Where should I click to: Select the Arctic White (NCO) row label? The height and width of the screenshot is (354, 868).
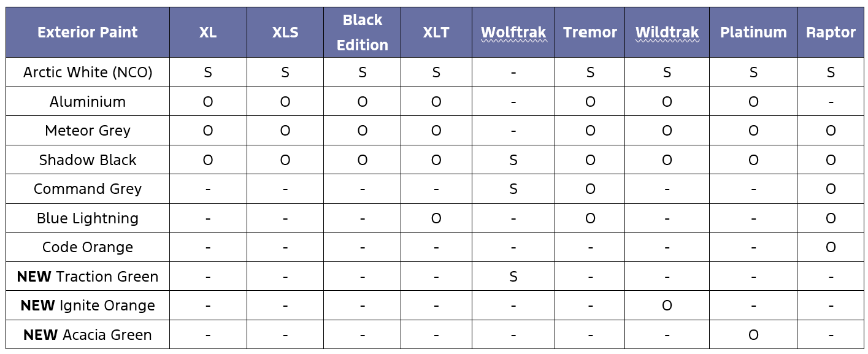coord(88,72)
